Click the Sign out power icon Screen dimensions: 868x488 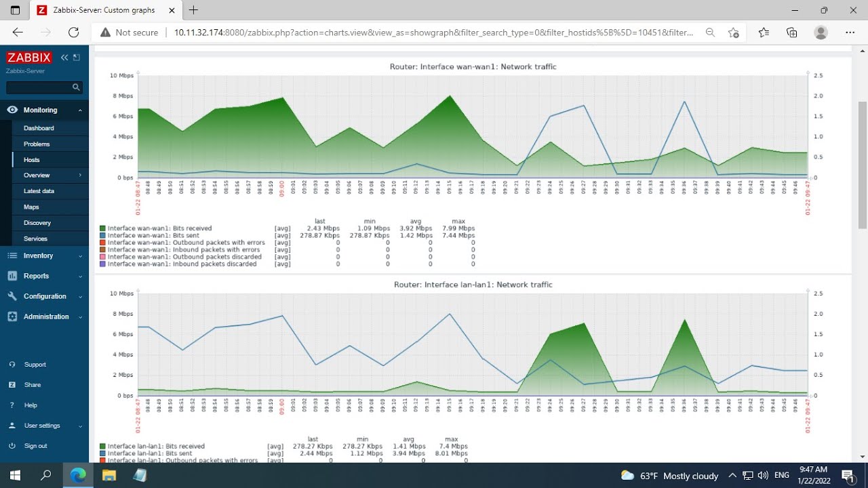(x=12, y=446)
